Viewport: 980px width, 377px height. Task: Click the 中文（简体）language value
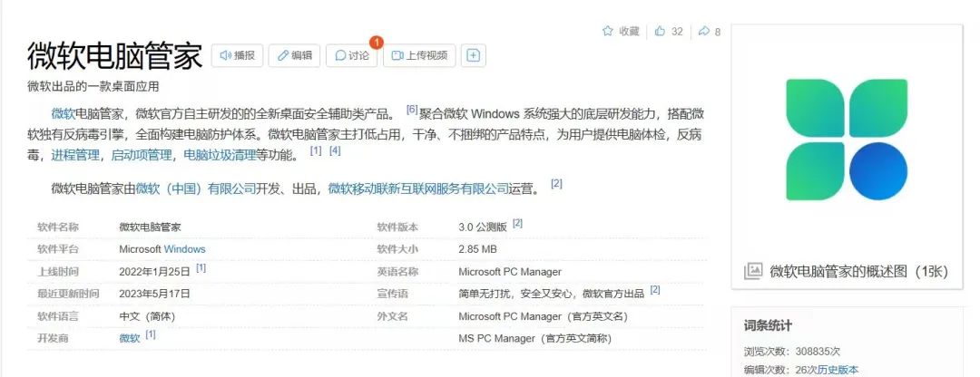[x=148, y=316]
